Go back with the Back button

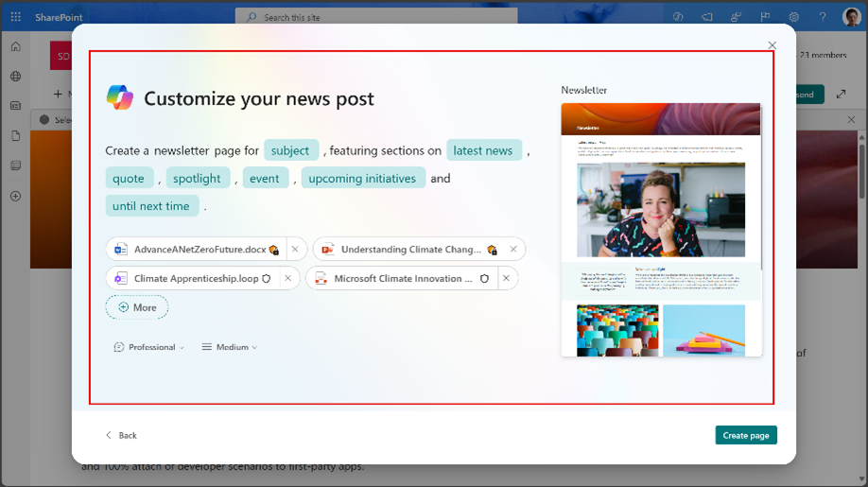pos(121,436)
